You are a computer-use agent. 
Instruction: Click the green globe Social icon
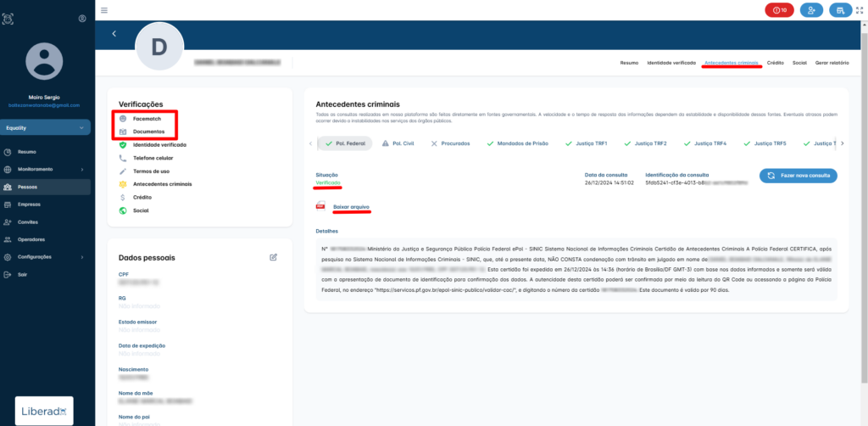(123, 210)
